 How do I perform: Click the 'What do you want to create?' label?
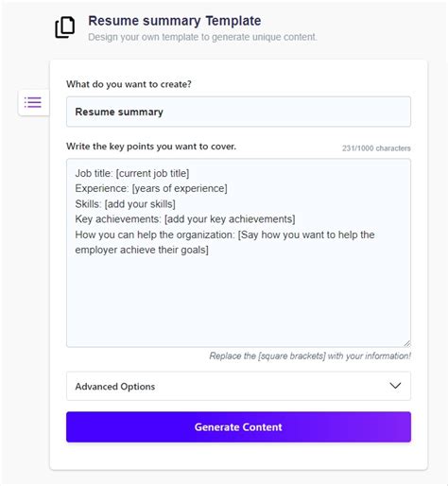(x=129, y=84)
